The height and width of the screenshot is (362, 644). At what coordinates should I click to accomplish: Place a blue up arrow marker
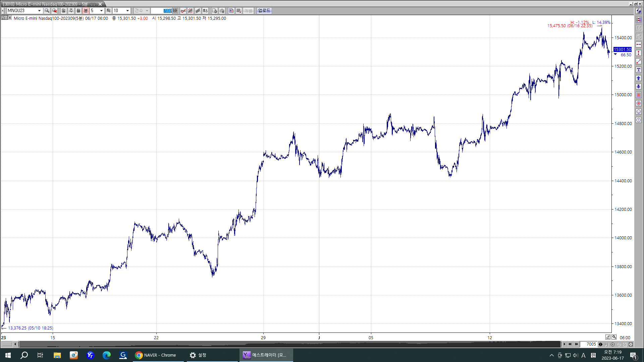pyautogui.click(x=639, y=78)
